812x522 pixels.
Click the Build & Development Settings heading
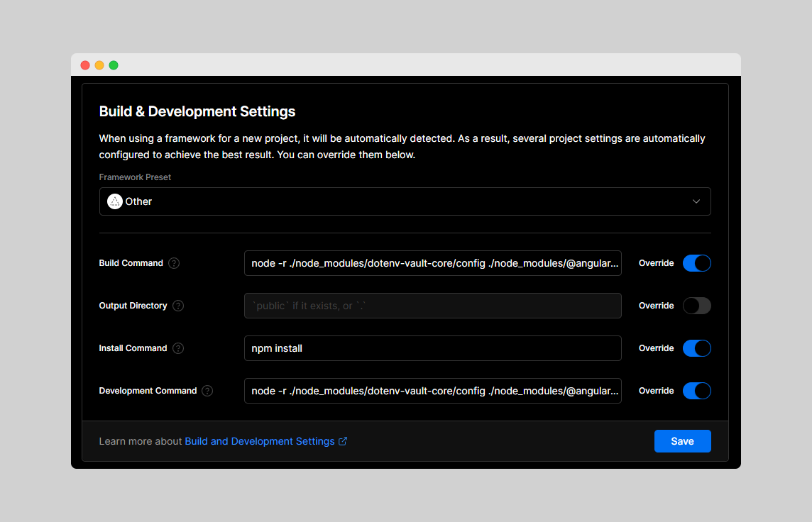click(197, 112)
